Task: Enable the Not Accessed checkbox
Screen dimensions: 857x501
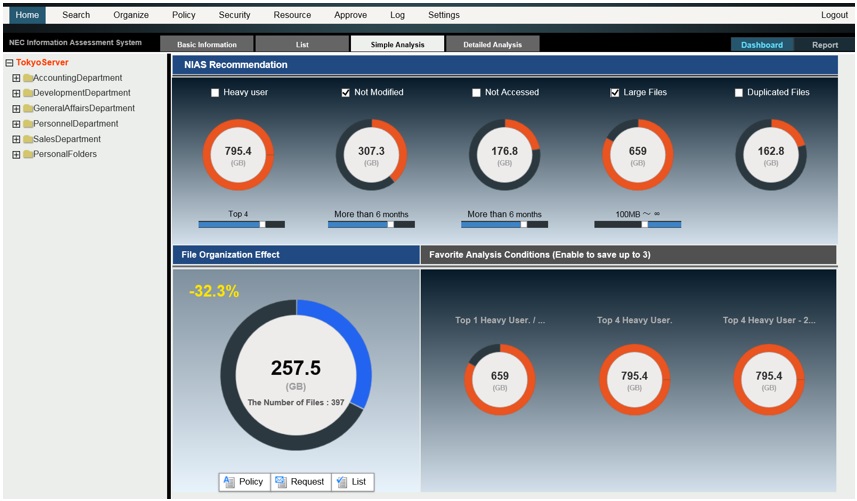Action: (x=476, y=93)
